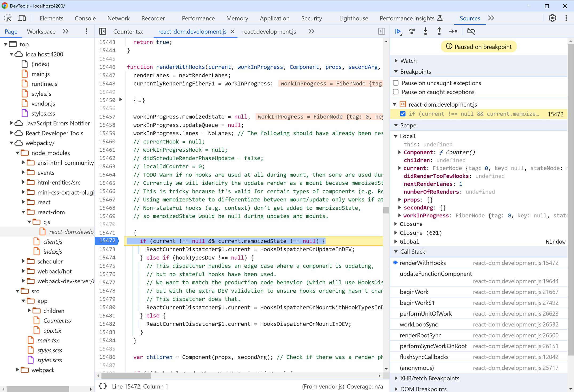
Task: Expand the workInProgress variable in Local scope
Action: [400, 215]
